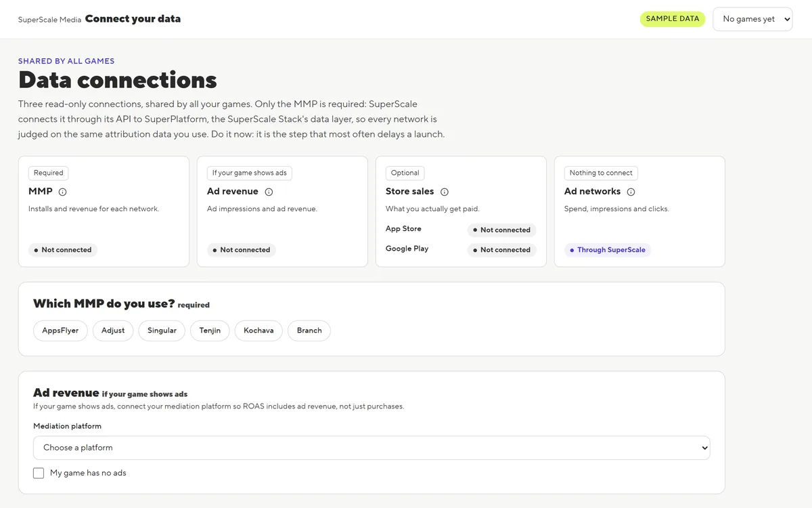Expand the 'Choose a platform' mediation dropdown
This screenshot has height=508, width=812.
(x=371, y=448)
